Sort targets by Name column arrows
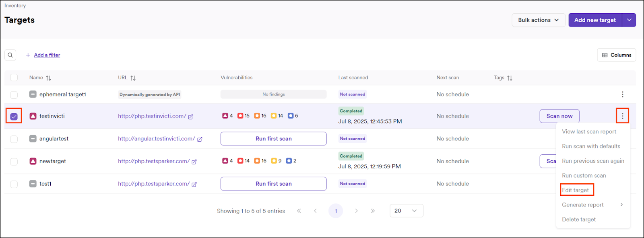The image size is (644, 238). coord(49,78)
